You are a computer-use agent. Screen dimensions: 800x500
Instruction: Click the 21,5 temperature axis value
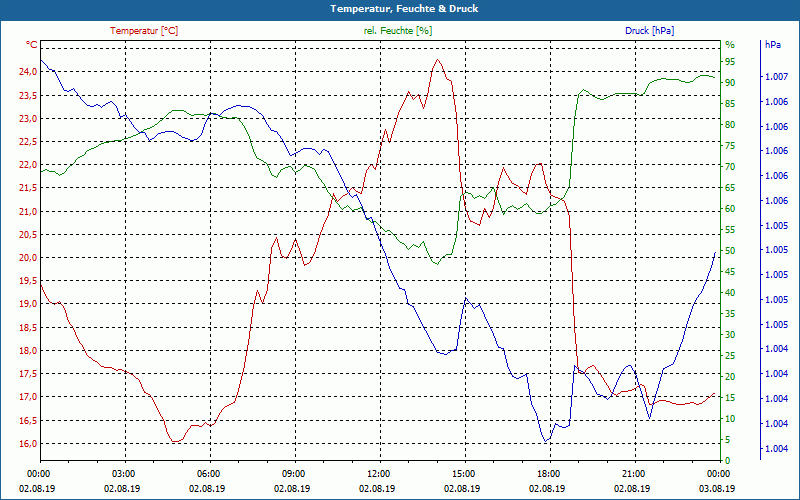point(28,188)
